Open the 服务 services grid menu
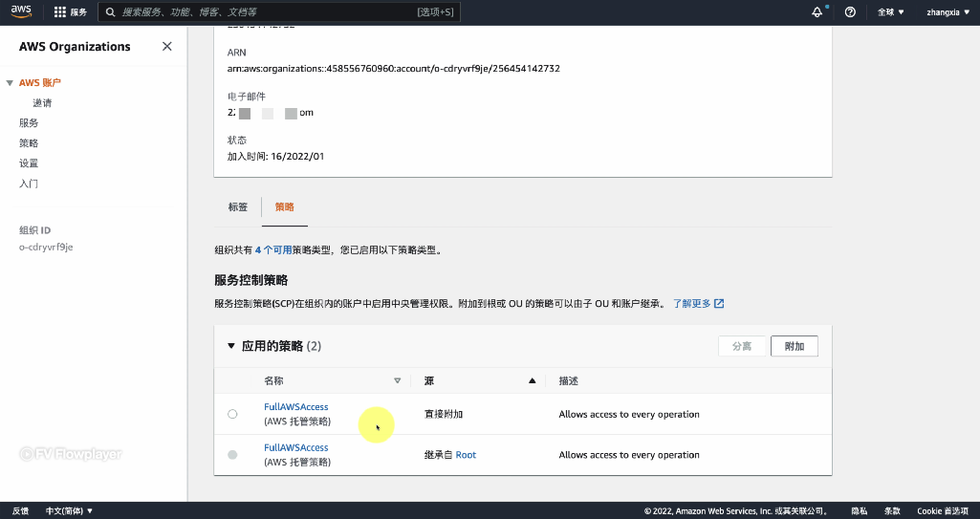980x519 pixels. coord(71,11)
